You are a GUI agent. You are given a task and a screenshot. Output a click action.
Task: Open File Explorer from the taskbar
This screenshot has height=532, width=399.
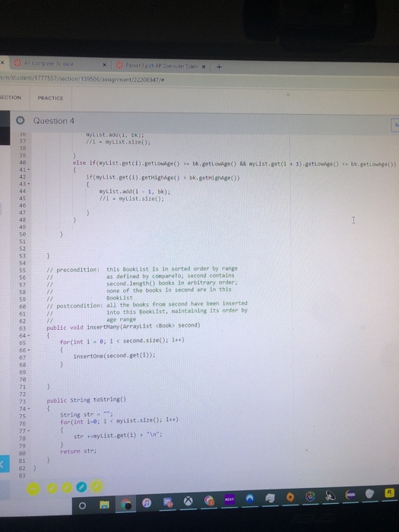pyautogui.click(x=105, y=505)
